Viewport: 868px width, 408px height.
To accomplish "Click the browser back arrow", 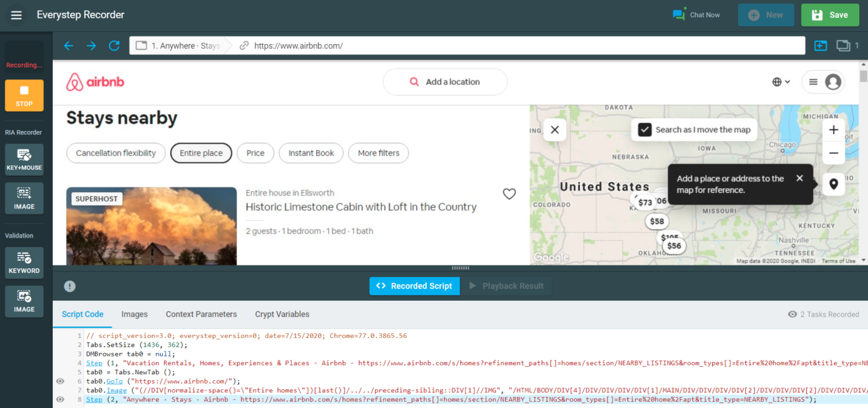I will pos(68,45).
